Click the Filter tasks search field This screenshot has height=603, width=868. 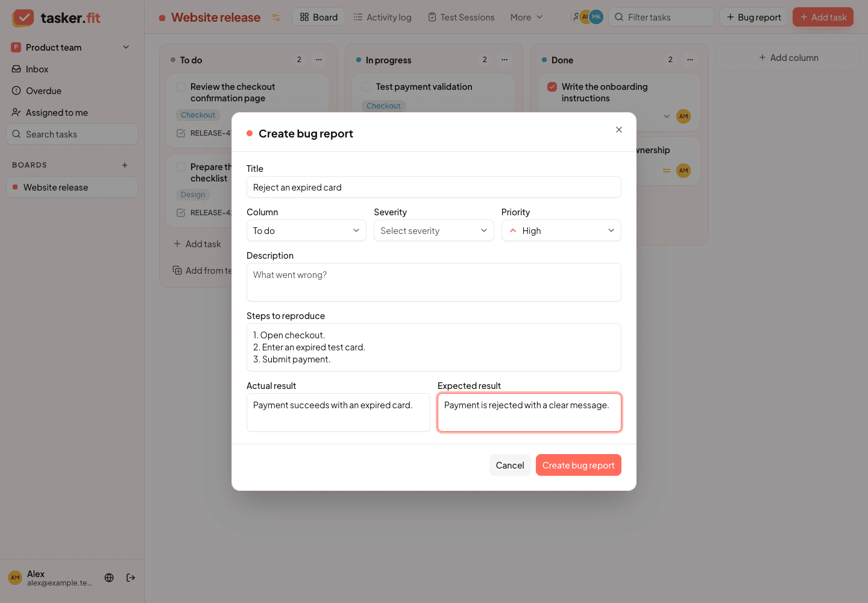[661, 17]
